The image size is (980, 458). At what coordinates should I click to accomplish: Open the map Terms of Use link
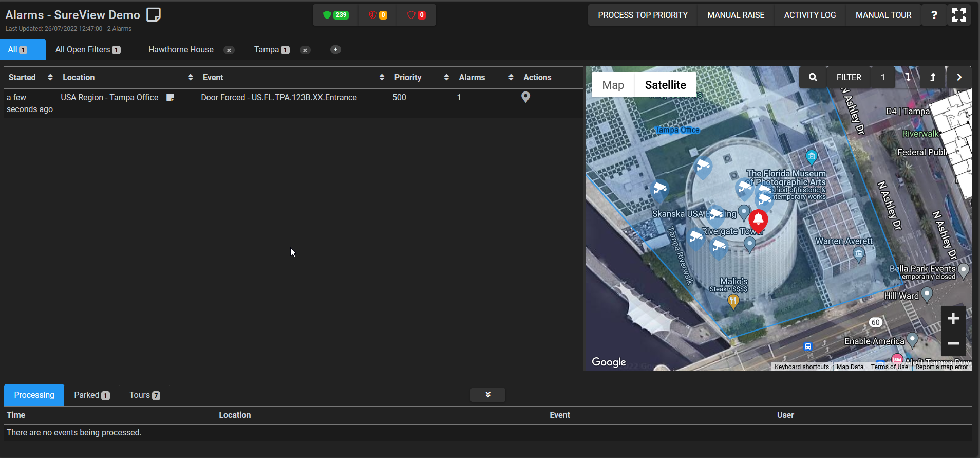coord(889,367)
